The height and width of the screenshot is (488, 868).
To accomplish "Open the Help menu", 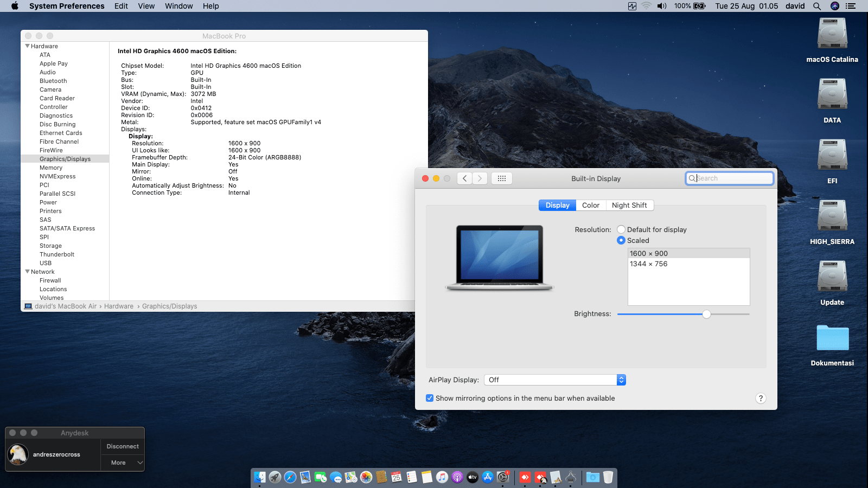I will click(x=211, y=6).
